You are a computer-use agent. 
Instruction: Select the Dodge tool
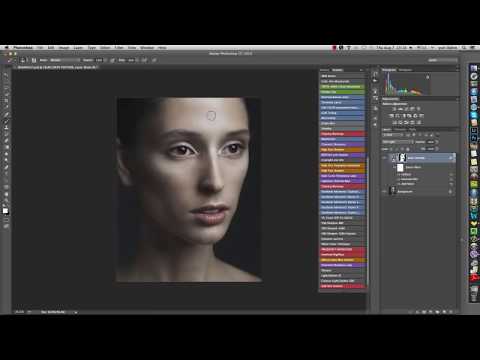coord(6,160)
